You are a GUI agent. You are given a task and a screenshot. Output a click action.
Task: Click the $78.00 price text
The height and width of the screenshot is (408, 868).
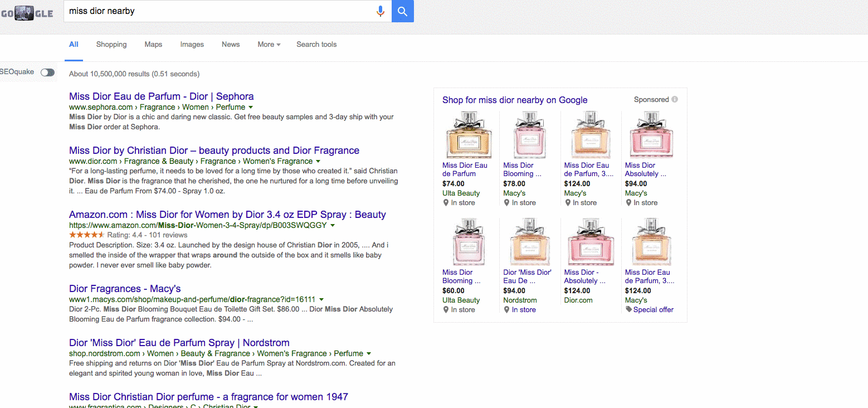tap(514, 183)
